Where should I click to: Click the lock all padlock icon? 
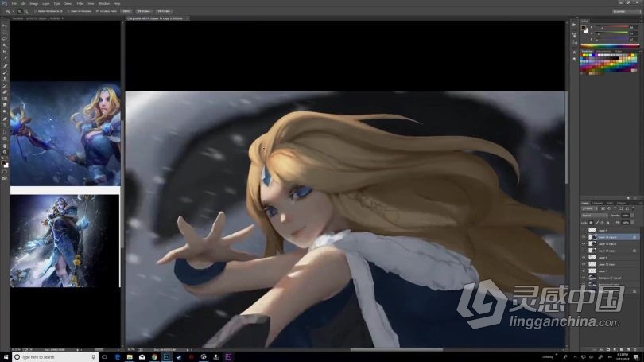tap(608, 223)
